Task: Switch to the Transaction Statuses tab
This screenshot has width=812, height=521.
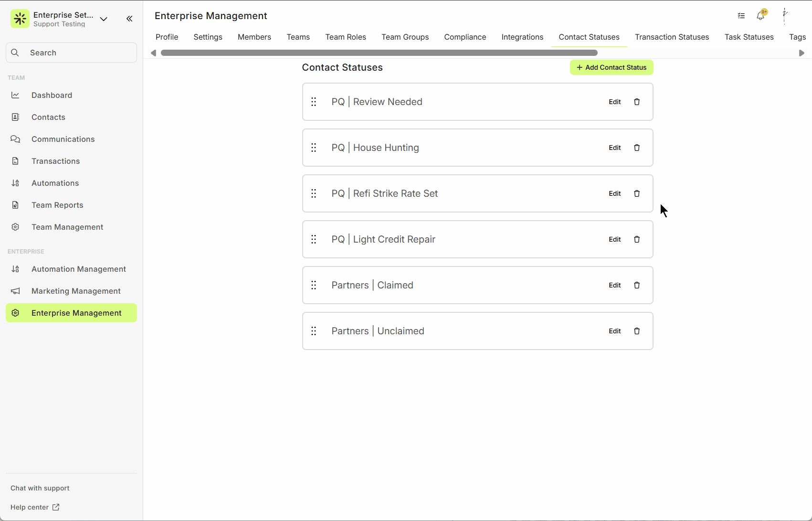Action: tap(672, 37)
